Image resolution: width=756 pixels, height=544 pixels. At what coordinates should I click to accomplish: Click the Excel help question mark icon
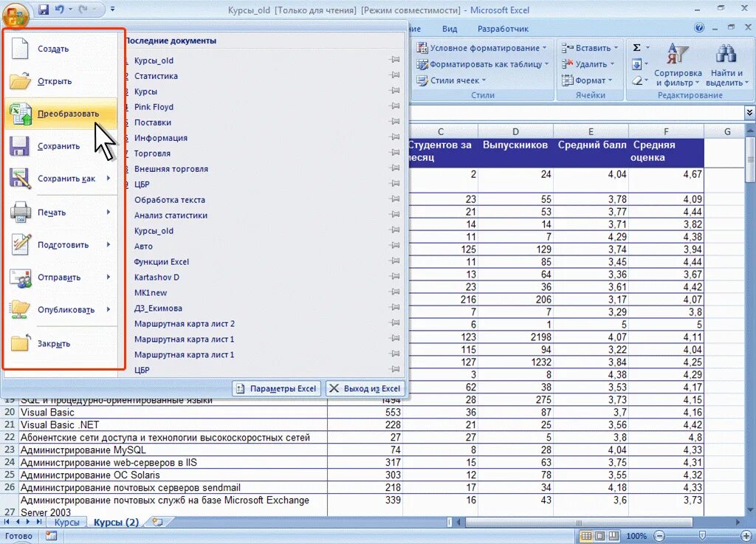click(699, 28)
